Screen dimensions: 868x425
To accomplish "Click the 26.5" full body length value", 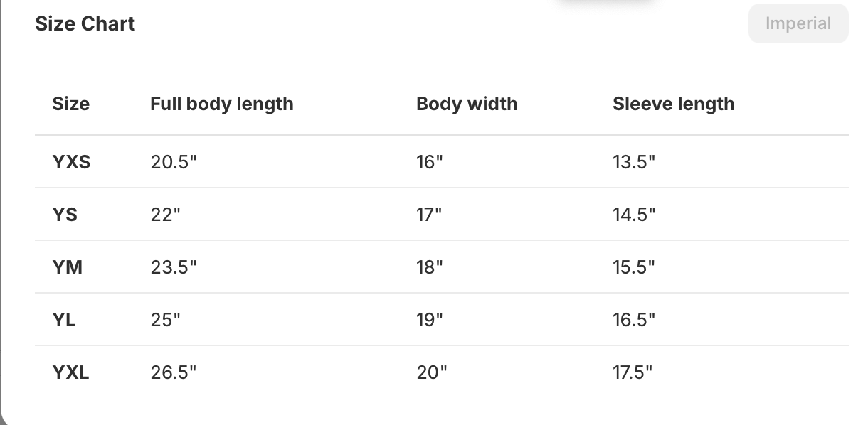I will [173, 372].
